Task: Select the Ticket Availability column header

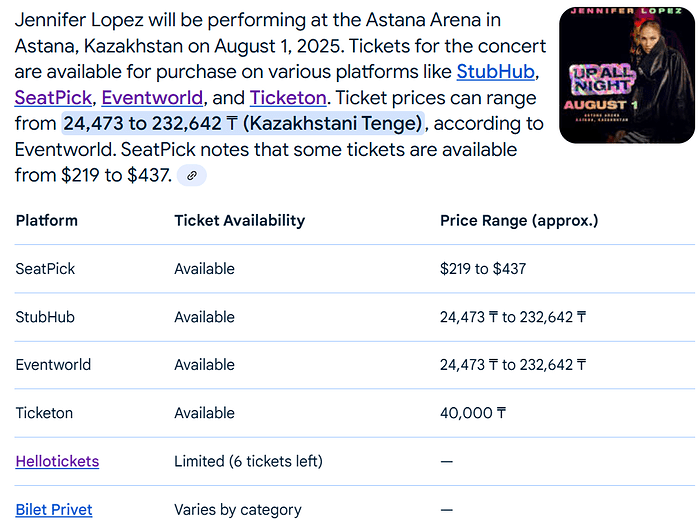Action: pos(240,220)
